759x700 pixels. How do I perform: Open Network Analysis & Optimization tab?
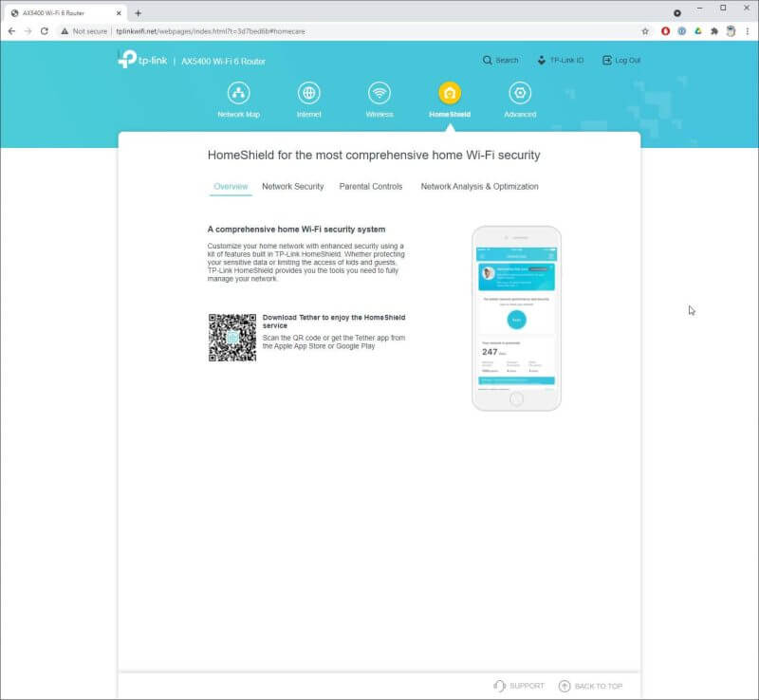point(480,186)
